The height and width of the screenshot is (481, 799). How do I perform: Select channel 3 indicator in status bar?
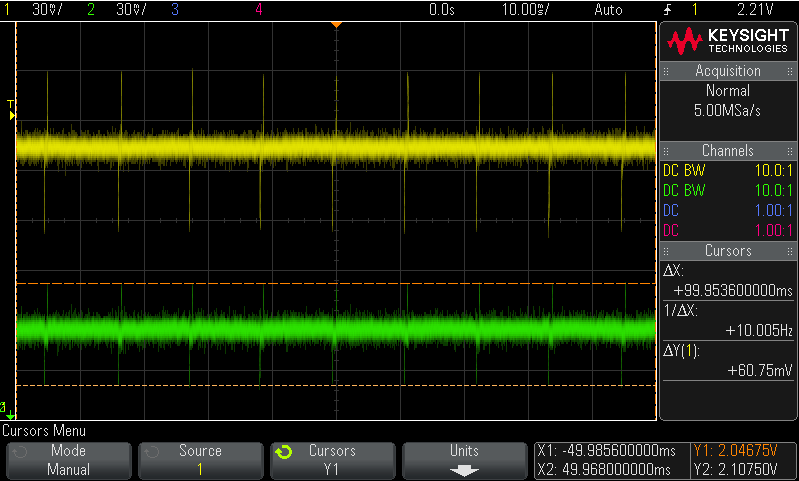click(175, 9)
